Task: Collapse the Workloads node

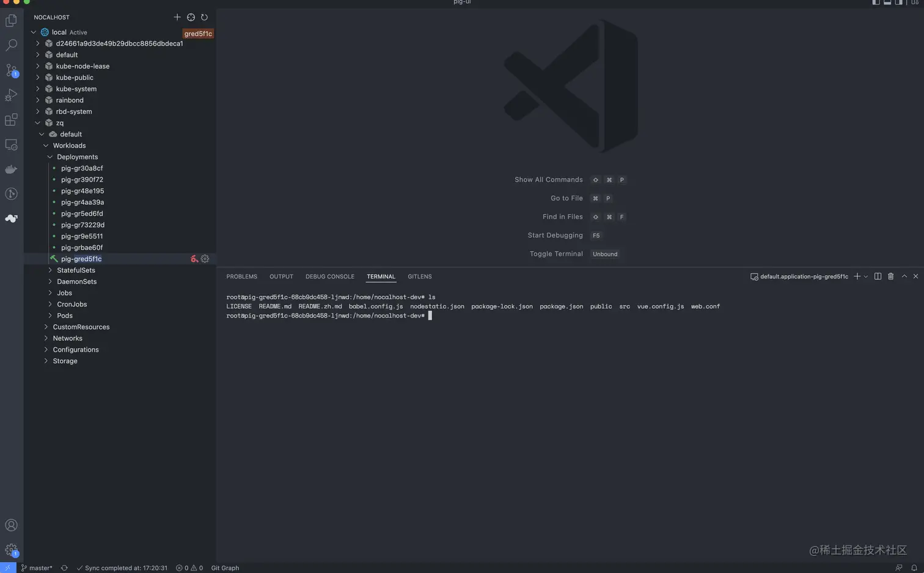Action: (46, 146)
